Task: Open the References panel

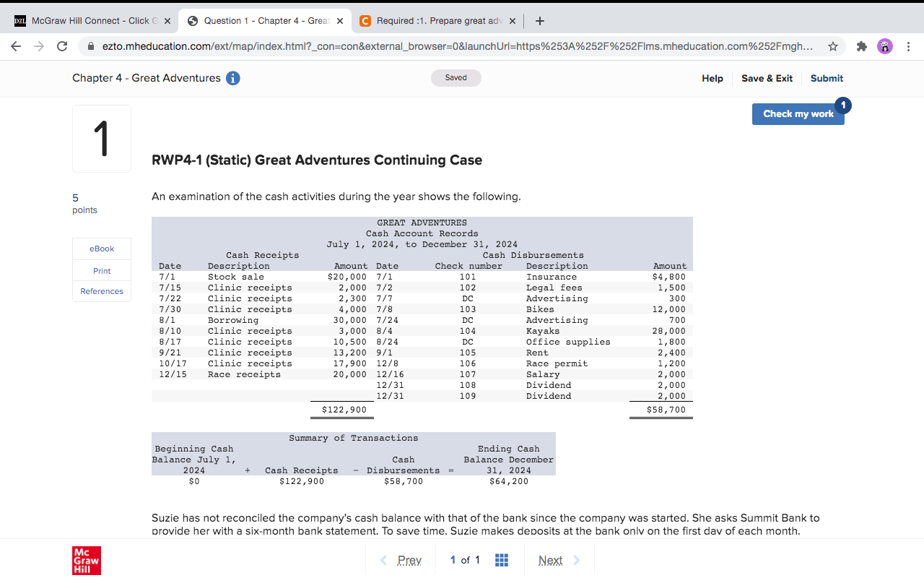Action: (x=102, y=291)
